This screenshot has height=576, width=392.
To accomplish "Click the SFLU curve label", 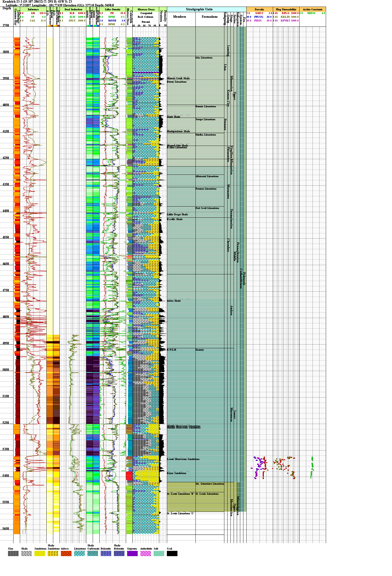I will point(72,21).
